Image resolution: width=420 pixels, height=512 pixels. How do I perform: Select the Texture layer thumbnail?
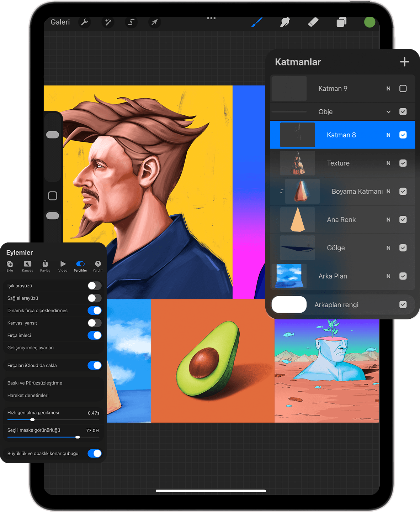point(297,163)
